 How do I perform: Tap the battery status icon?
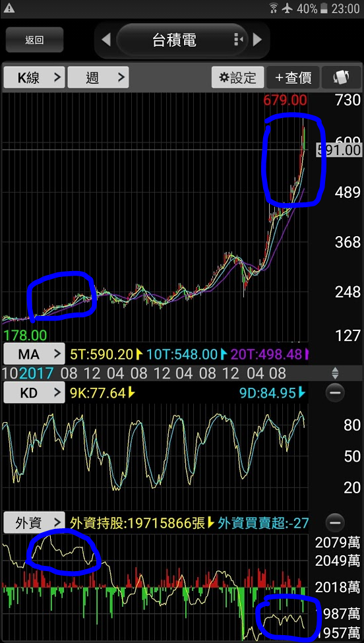pos(324,8)
